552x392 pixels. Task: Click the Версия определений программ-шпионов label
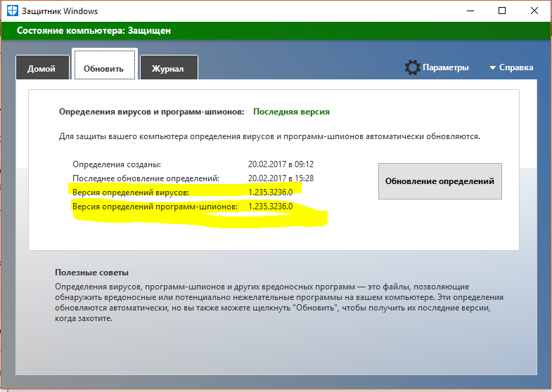155,207
